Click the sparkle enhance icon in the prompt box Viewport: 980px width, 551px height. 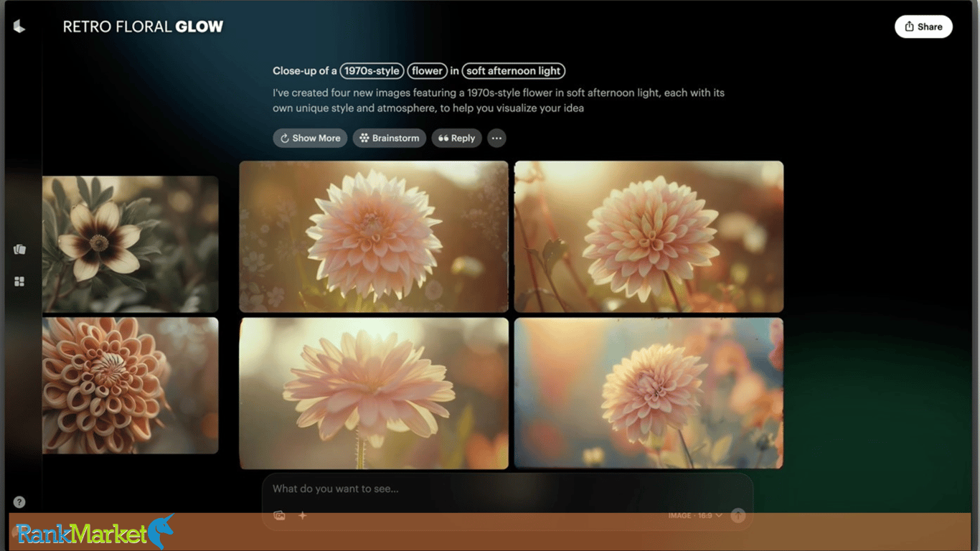pyautogui.click(x=303, y=515)
